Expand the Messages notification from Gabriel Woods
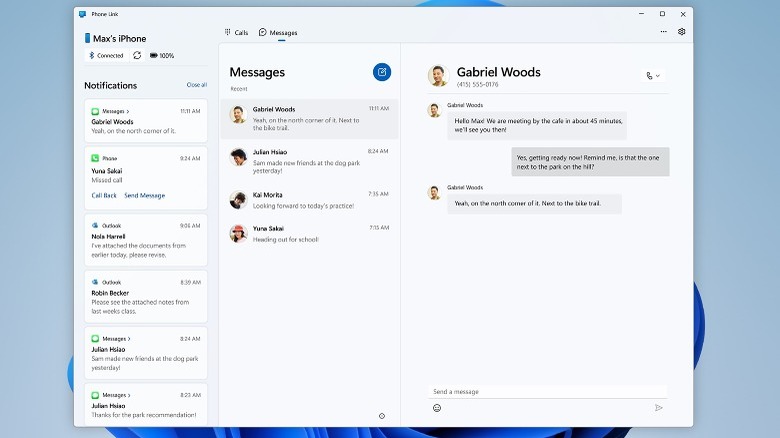Viewport: 780px width, 438px height. (x=146, y=121)
